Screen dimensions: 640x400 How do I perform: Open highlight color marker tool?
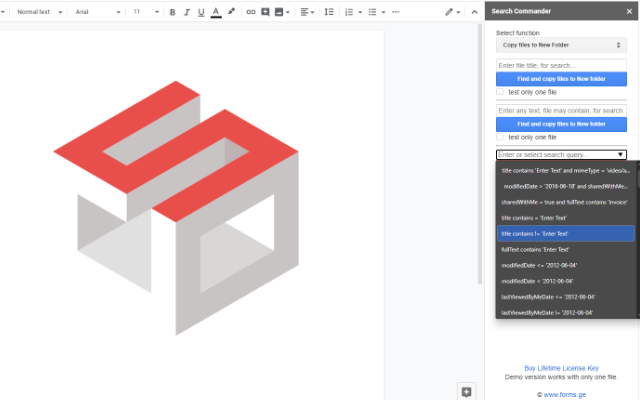[231, 12]
